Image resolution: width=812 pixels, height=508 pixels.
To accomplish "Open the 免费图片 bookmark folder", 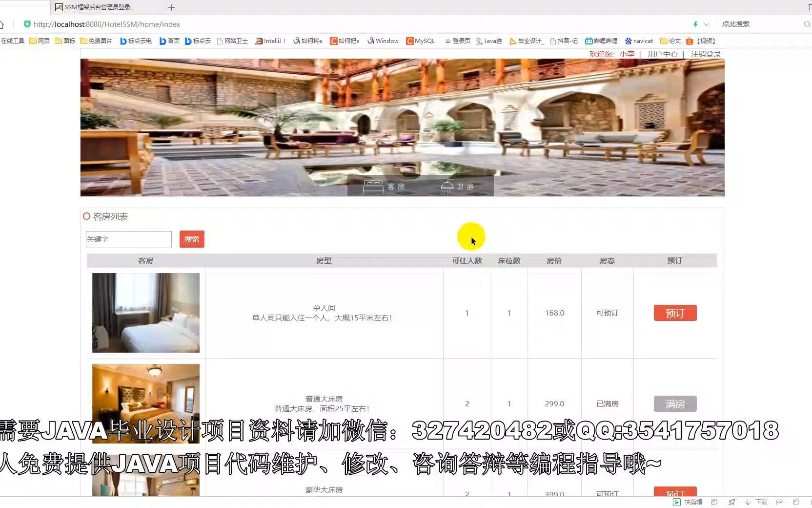I will coord(96,41).
